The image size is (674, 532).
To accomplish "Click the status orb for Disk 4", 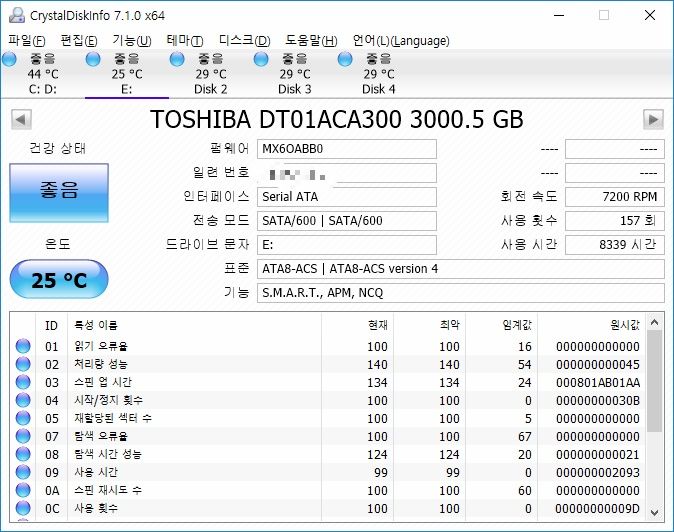I will click(x=345, y=59).
